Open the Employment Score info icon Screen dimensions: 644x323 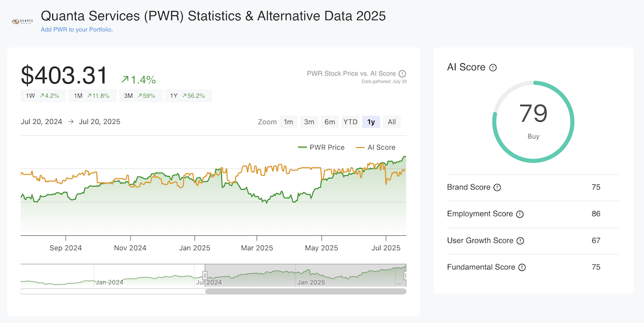point(519,214)
